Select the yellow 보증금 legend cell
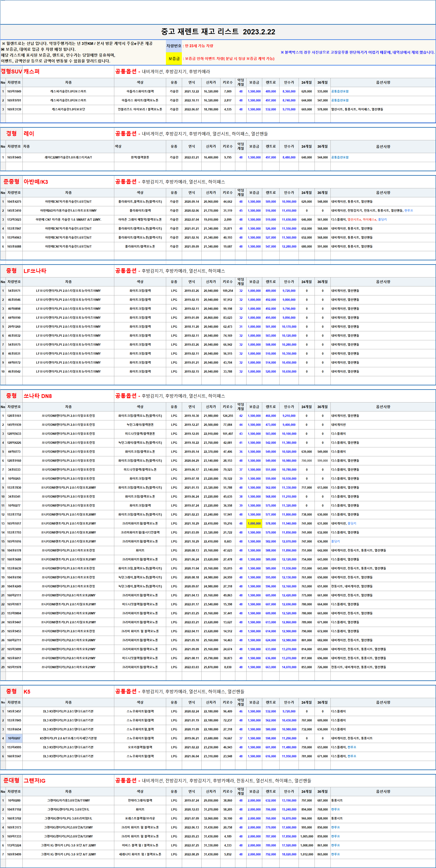The height and width of the screenshot is (868, 436). click(x=174, y=59)
